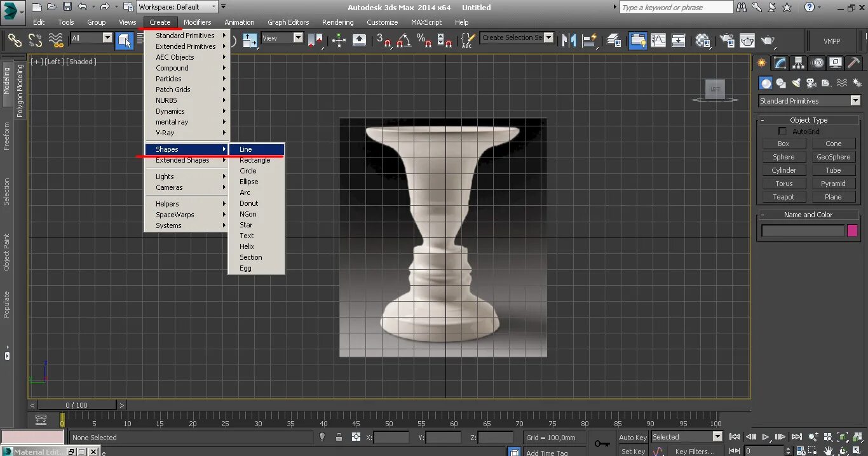Open the Workspace: Default dropdown
868x456 pixels.
pyautogui.click(x=177, y=7)
